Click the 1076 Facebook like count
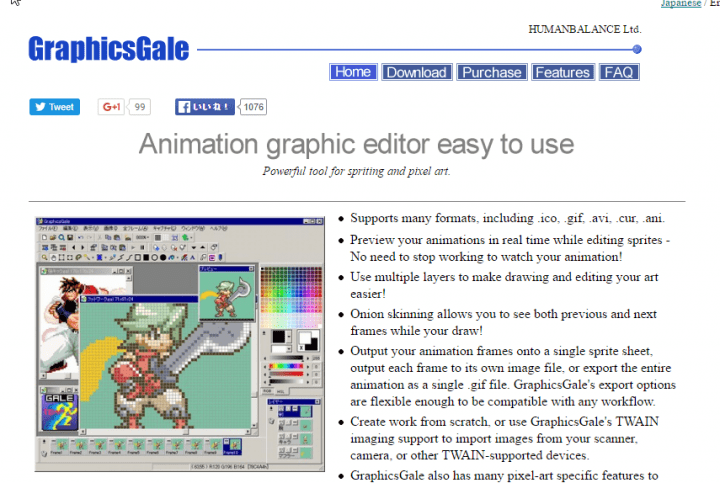This screenshot has height=483, width=720. 253,107
